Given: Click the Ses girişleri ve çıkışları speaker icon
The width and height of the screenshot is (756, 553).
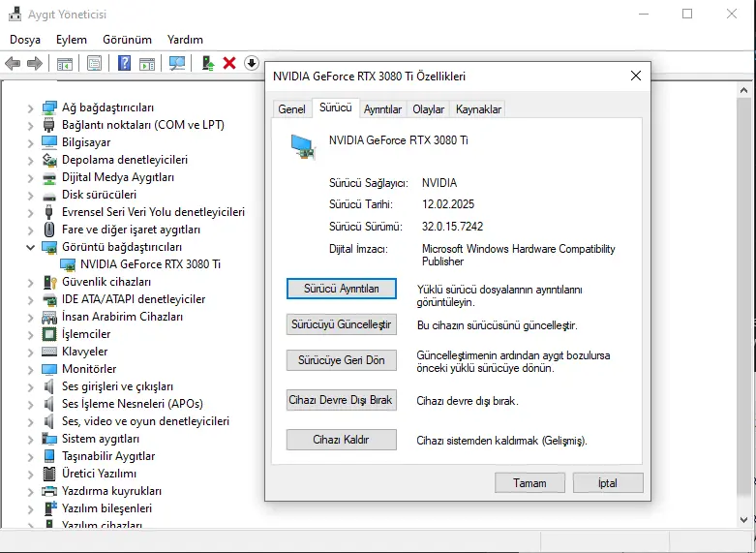Looking at the screenshot, I should [x=49, y=386].
